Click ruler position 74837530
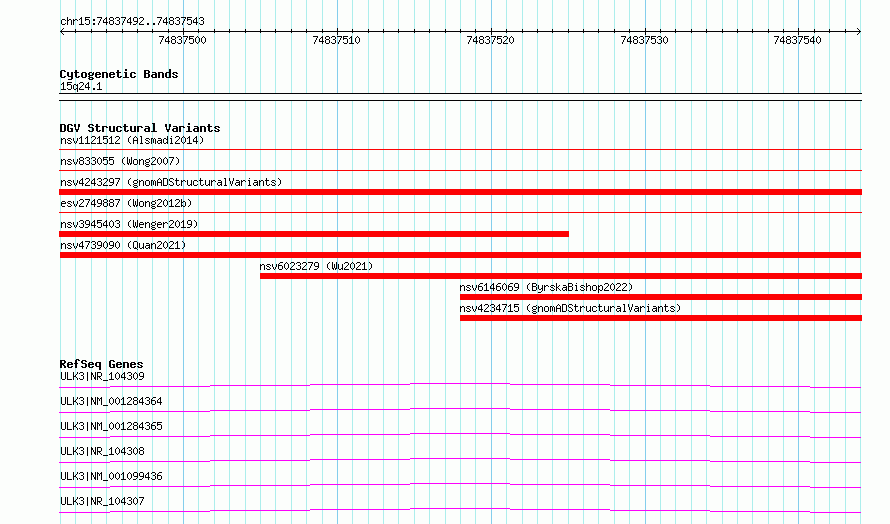This screenshot has height=524, width=890. tap(645, 40)
